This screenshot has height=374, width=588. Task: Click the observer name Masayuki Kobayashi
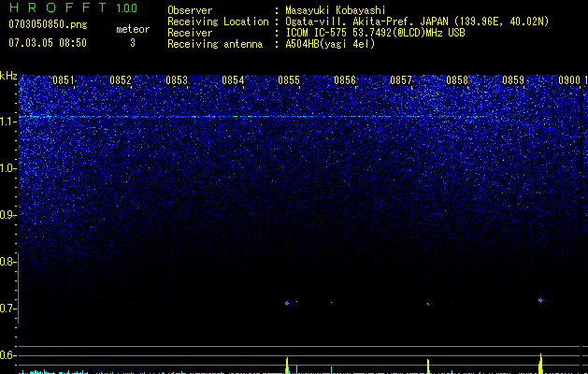(336, 10)
